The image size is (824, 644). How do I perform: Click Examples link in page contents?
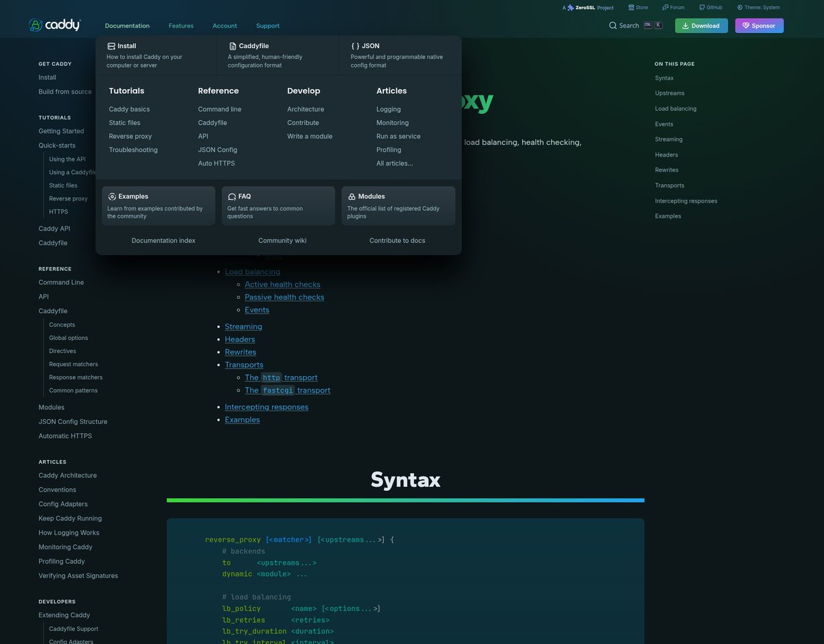tap(242, 419)
